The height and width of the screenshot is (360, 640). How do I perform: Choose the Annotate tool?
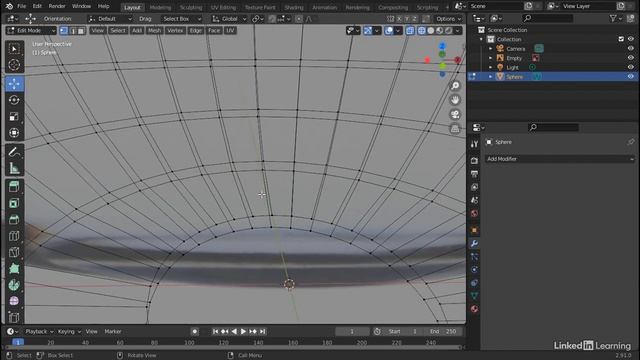click(14, 152)
